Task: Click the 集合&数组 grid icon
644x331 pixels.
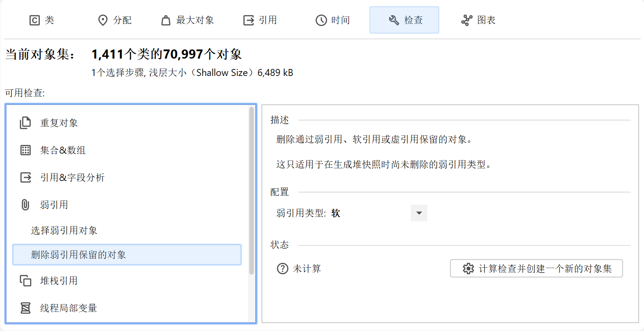Action: pos(26,150)
